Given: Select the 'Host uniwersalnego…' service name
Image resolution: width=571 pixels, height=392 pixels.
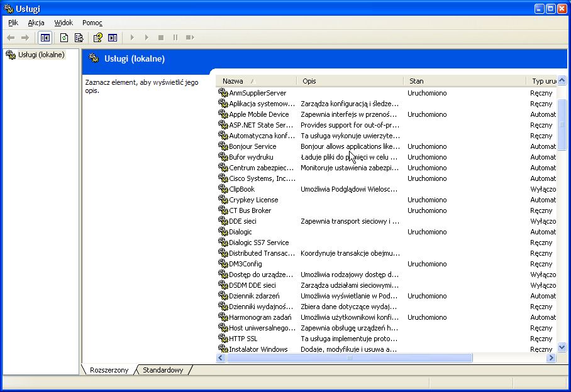Looking at the screenshot, I should coord(262,328).
